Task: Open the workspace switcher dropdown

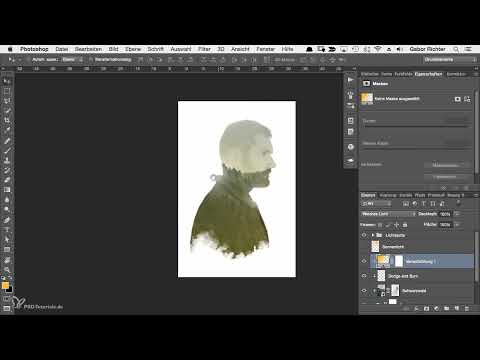Action: click(450, 60)
